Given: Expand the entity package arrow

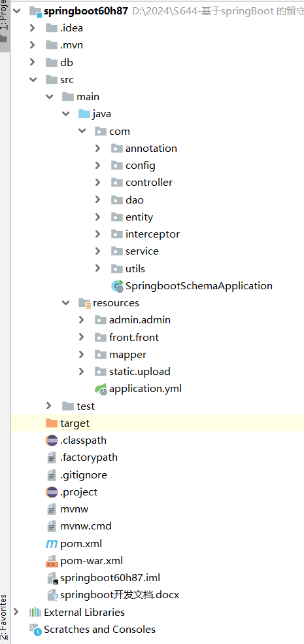Looking at the screenshot, I should [x=97, y=217].
